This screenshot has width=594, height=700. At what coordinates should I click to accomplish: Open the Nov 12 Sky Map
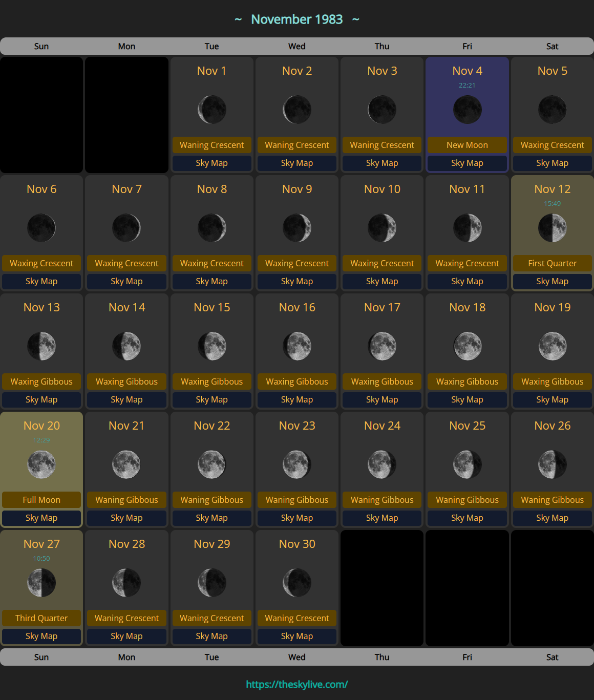(x=552, y=281)
